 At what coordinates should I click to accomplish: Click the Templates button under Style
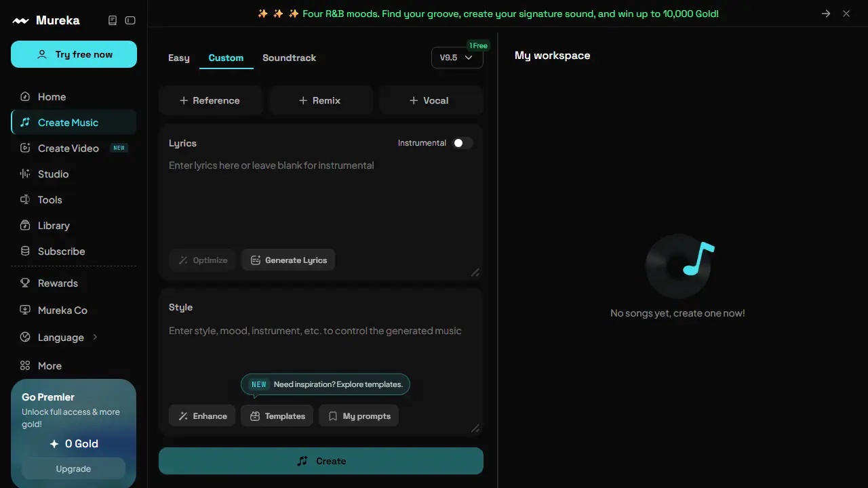277,416
